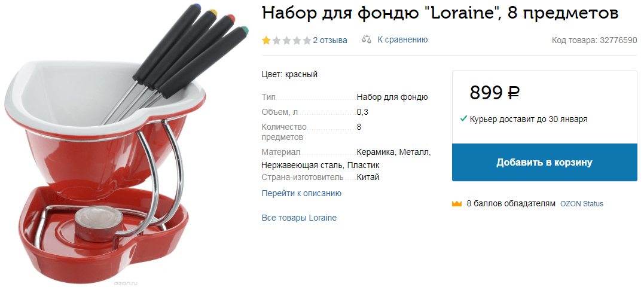Click the 'Добавить в корзину' button
The height and width of the screenshot is (290, 644).
click(x=545, y=162)
